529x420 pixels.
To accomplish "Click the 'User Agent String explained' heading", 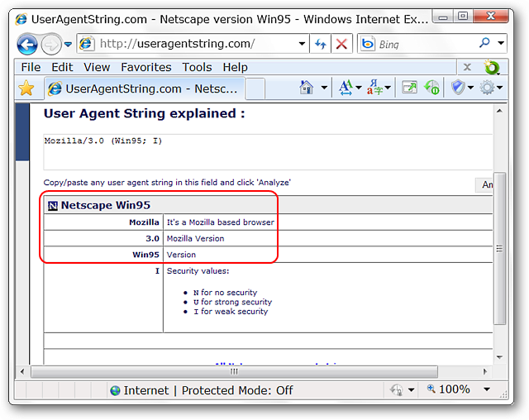I will click(144, 114).
